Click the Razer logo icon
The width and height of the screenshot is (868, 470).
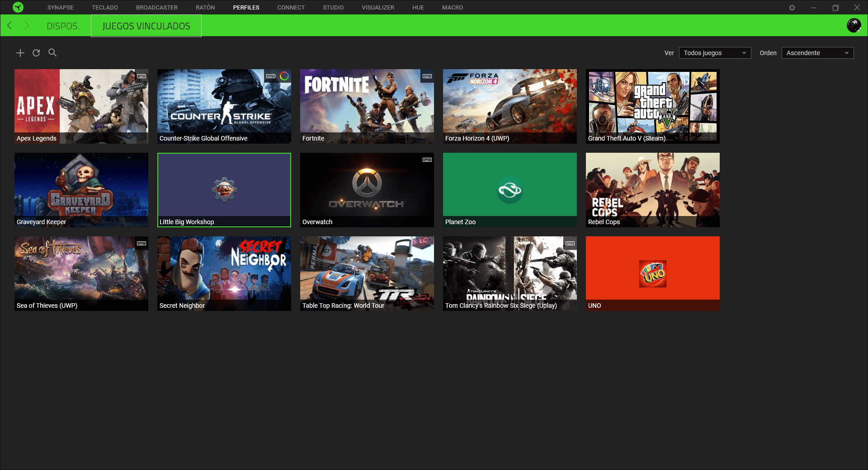click(18, 7)
